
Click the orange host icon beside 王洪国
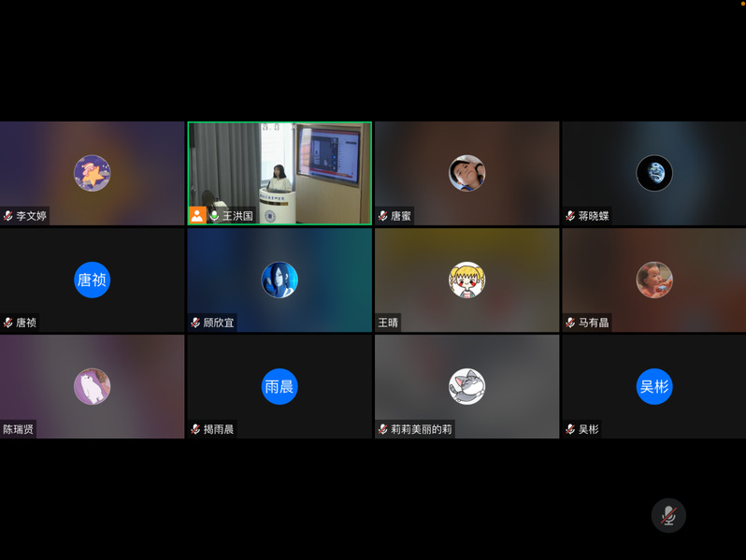[197, 215]
